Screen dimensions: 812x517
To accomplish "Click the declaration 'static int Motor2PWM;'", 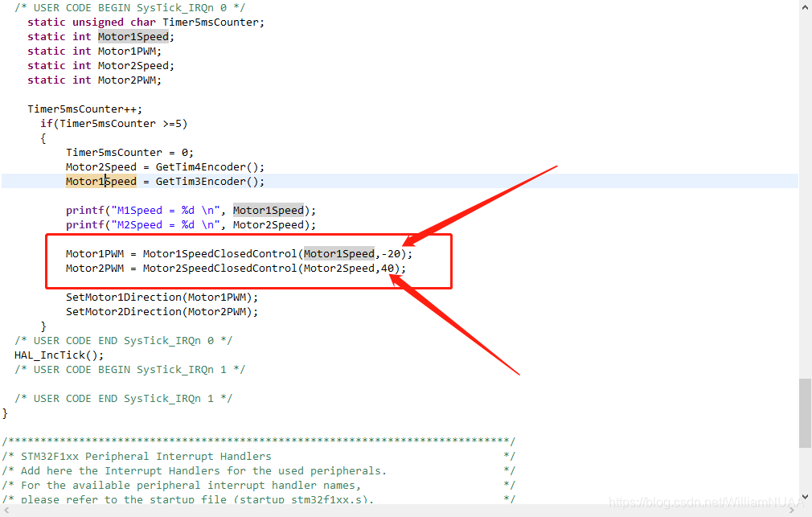I will pos(94,80).
